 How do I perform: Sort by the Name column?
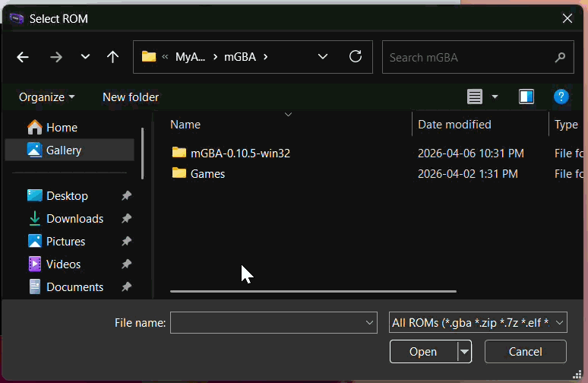click(185, 125)
